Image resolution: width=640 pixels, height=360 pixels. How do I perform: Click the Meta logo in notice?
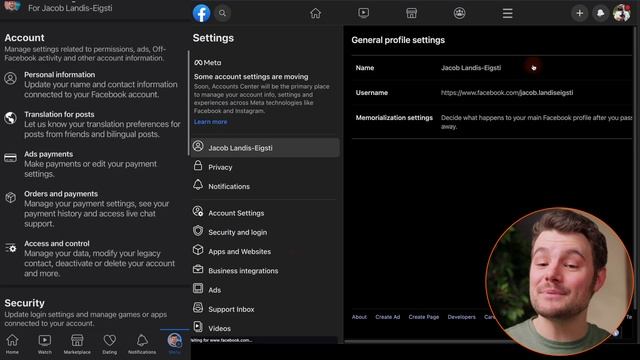point(208,62)
